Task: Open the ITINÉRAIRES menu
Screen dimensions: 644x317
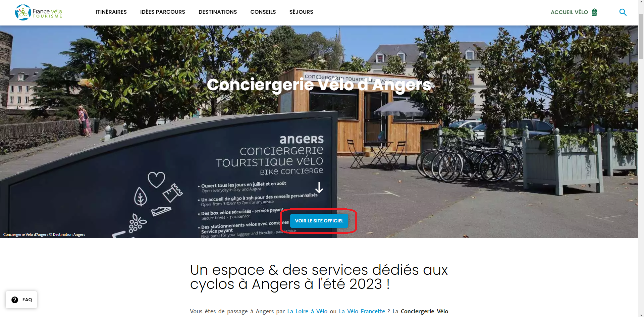Action: coord(111,12)
